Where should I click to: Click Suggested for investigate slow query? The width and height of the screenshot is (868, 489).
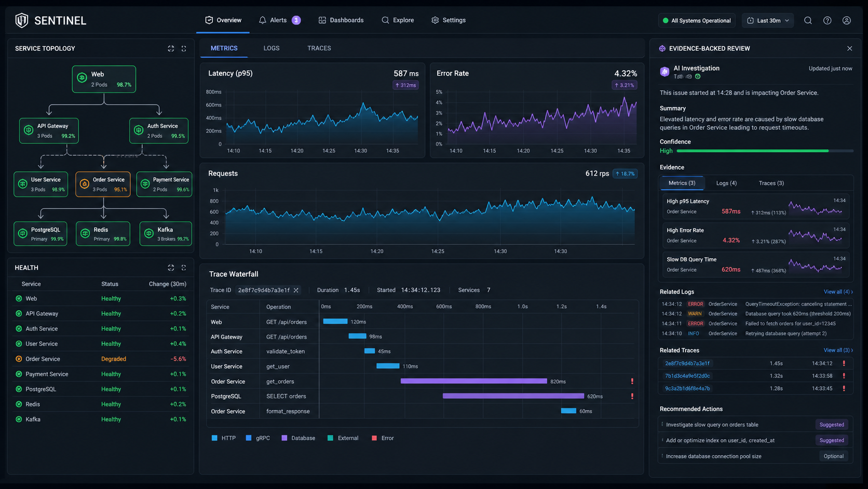point(831,425)
